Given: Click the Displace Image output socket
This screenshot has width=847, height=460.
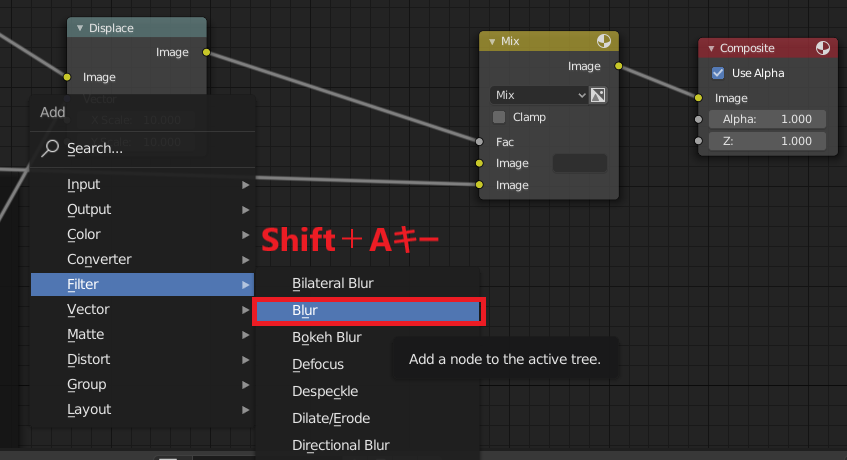Looking at the screenshot, I should pyautogui.click(x=206, y=52).
